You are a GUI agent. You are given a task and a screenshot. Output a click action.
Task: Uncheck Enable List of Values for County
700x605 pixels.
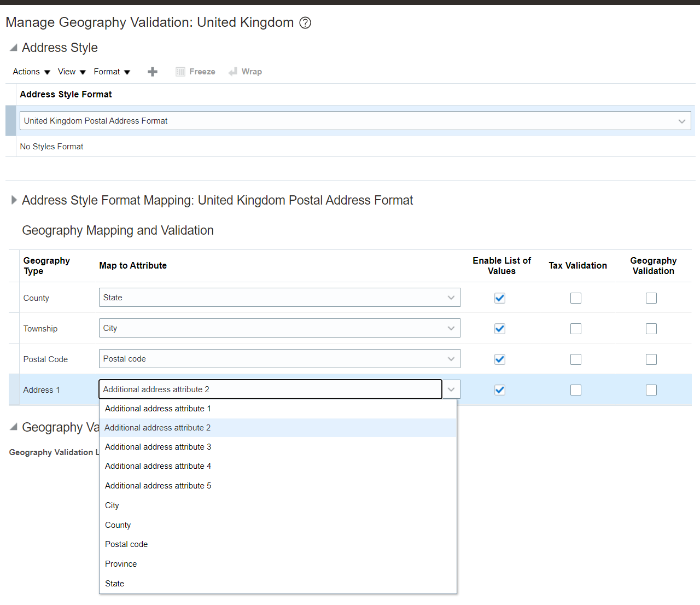pos(500,298)
